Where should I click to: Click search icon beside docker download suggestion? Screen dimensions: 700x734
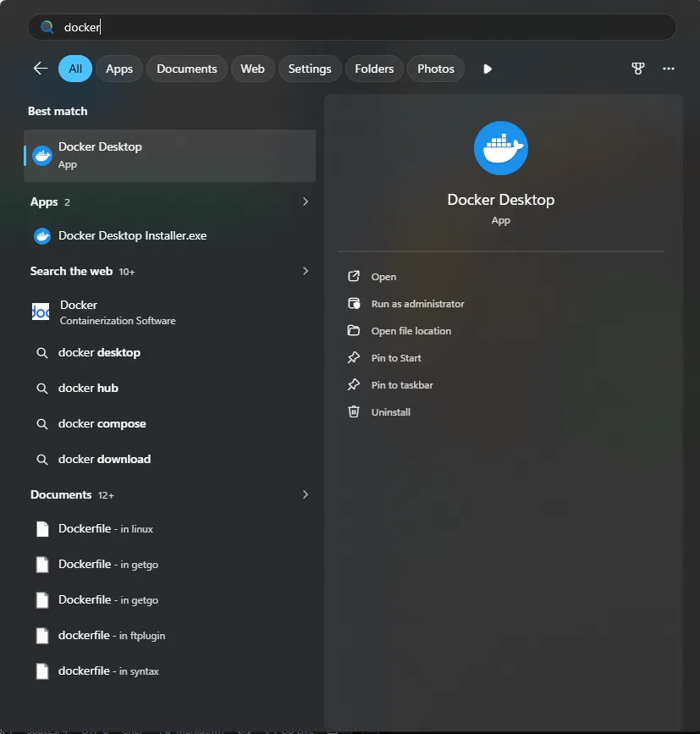[42, 460]
